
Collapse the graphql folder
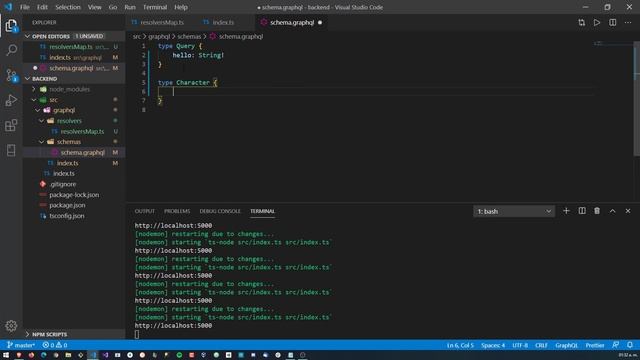(38, 110)
